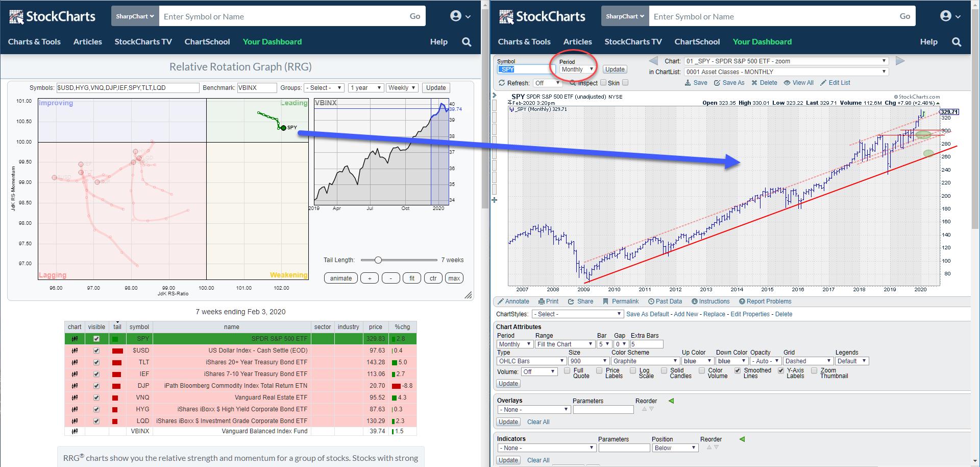Open the TLT row chart icon in RRG table

75,362
